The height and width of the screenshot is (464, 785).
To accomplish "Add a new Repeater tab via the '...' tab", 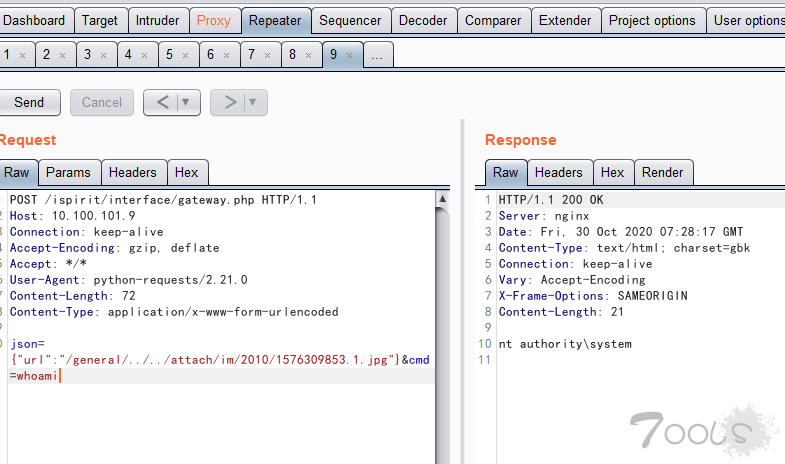I will tap(378, 54).
